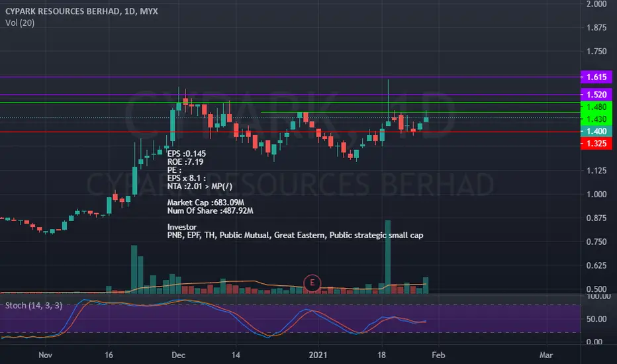Image resolution: width=617 pixels, height=364 pixels.
Task: Click the 'Nov' time axis label
Action: (x=45, y=355)
